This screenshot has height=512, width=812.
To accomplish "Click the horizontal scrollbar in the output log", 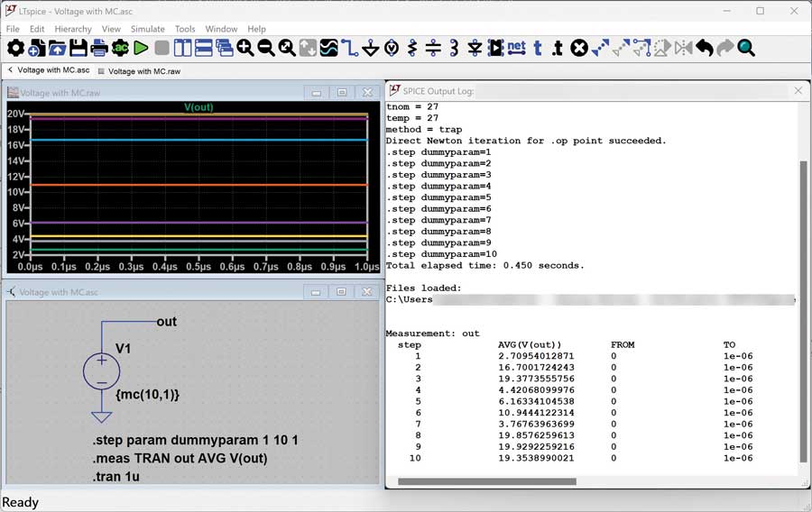I will click(x=487, y=481).
